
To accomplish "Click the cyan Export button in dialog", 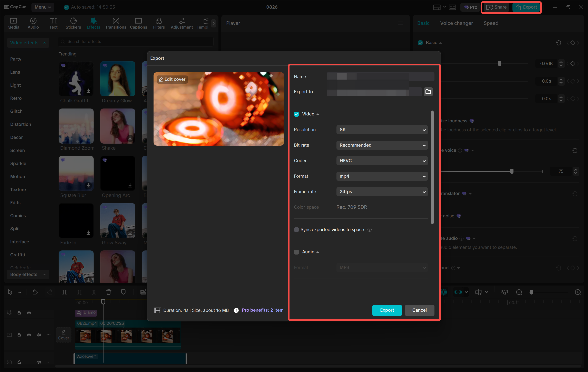I will (387, 310).
